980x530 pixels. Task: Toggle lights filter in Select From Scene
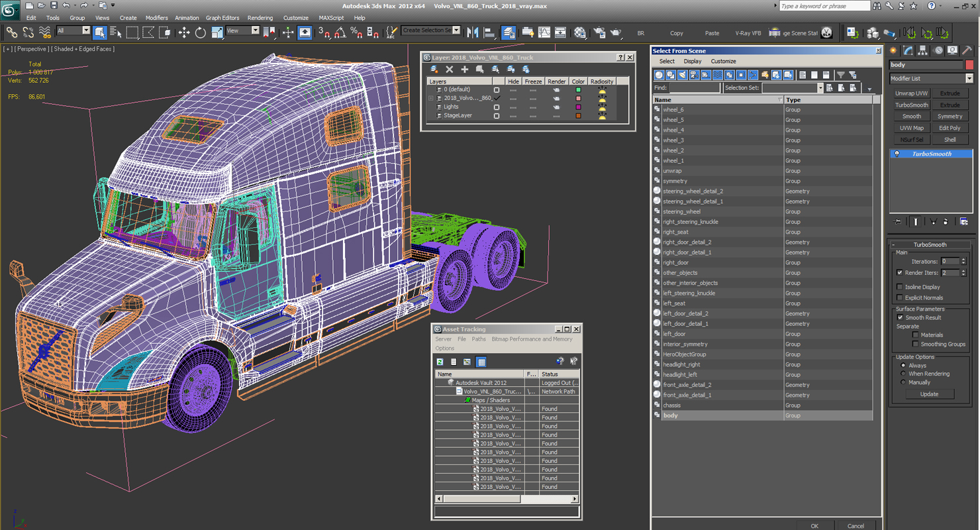682,75
